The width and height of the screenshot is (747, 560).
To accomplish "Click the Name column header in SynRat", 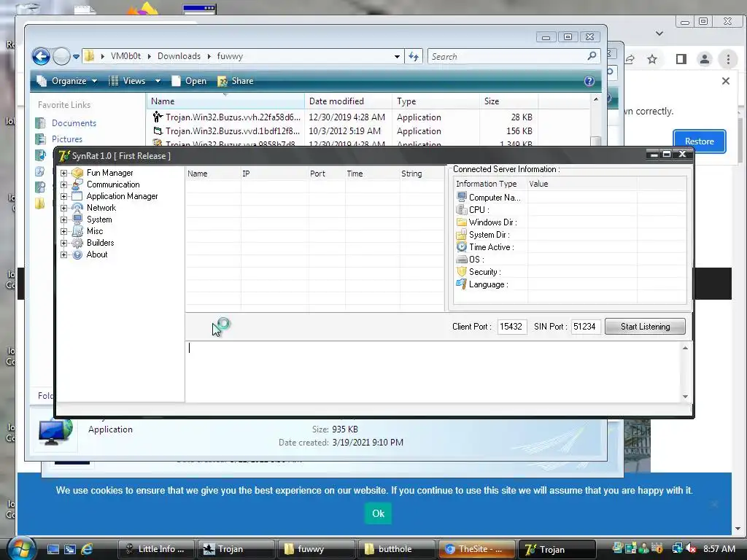I will click(213, 174).
